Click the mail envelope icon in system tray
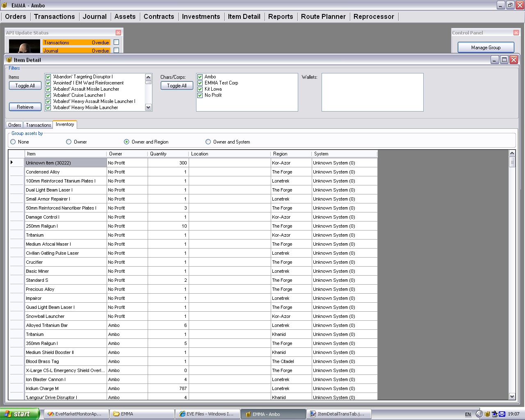This screenshot has height=420, width=525. coord(502,414)
